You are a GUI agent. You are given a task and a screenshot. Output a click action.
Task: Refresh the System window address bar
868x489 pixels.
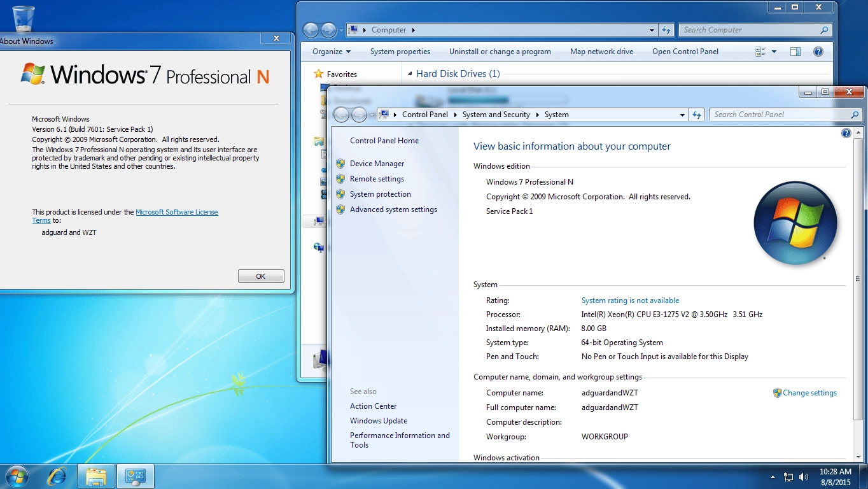(x=697, y=115)
